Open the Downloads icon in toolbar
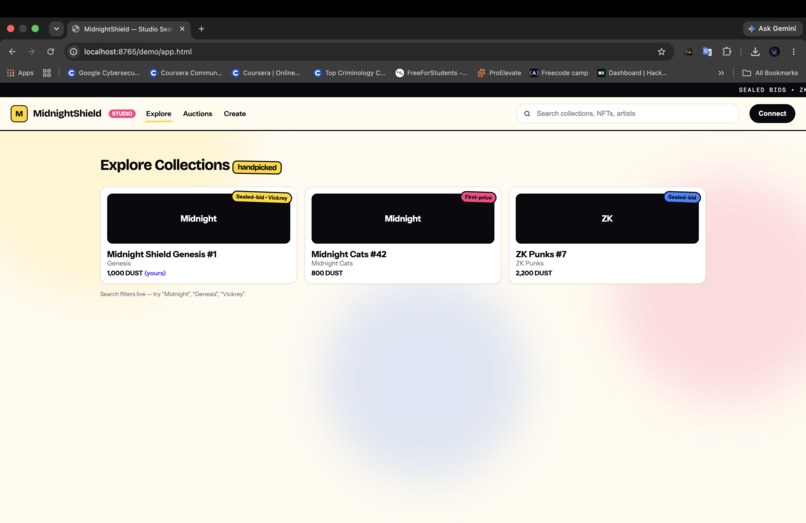Screen dimensions: 806x523 click(755, 51)
